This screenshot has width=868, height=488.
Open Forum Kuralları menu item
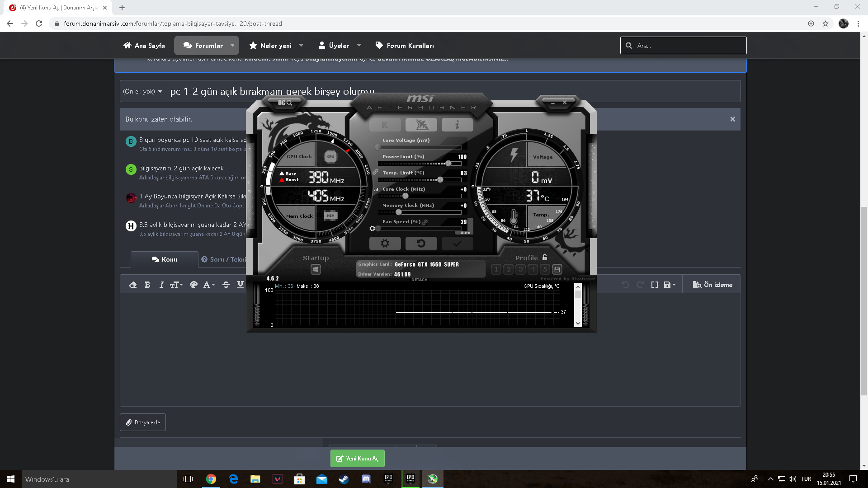405,46
